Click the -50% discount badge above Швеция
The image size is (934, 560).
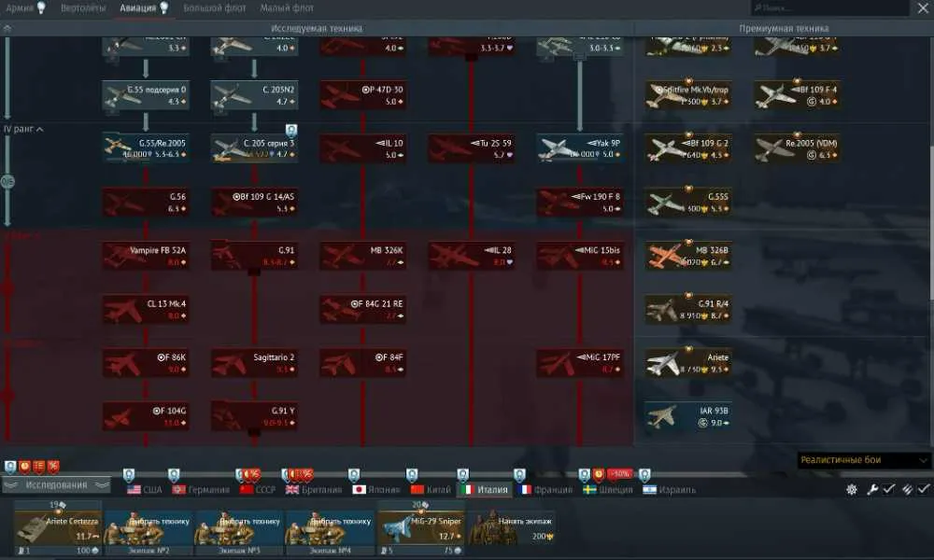pos(619,474)
